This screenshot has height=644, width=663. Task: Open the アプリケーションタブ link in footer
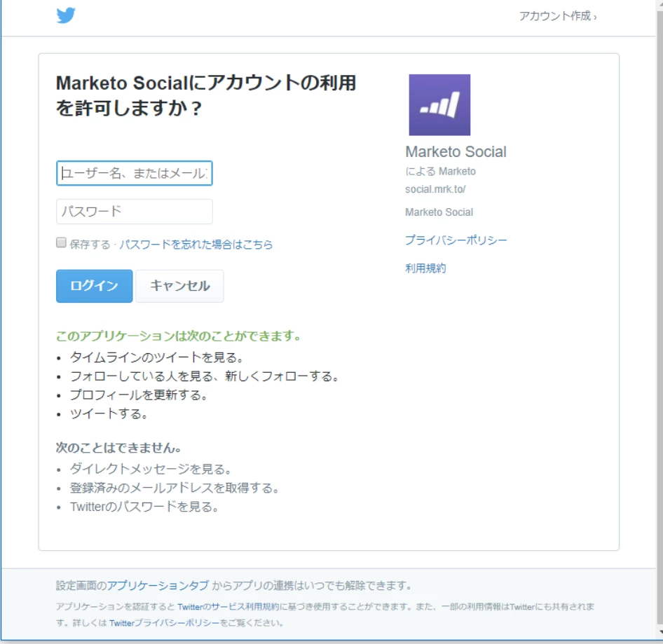158,585
